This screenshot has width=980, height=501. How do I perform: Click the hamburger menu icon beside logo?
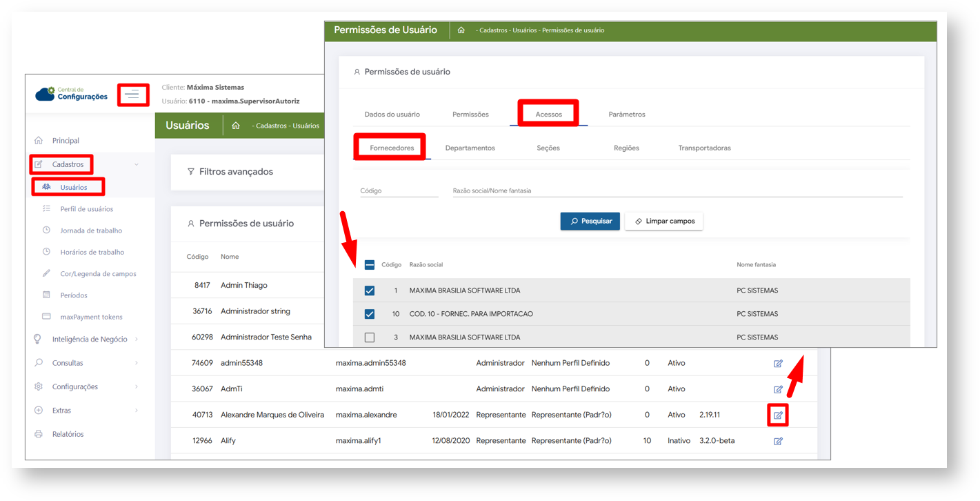click(133, 95)
